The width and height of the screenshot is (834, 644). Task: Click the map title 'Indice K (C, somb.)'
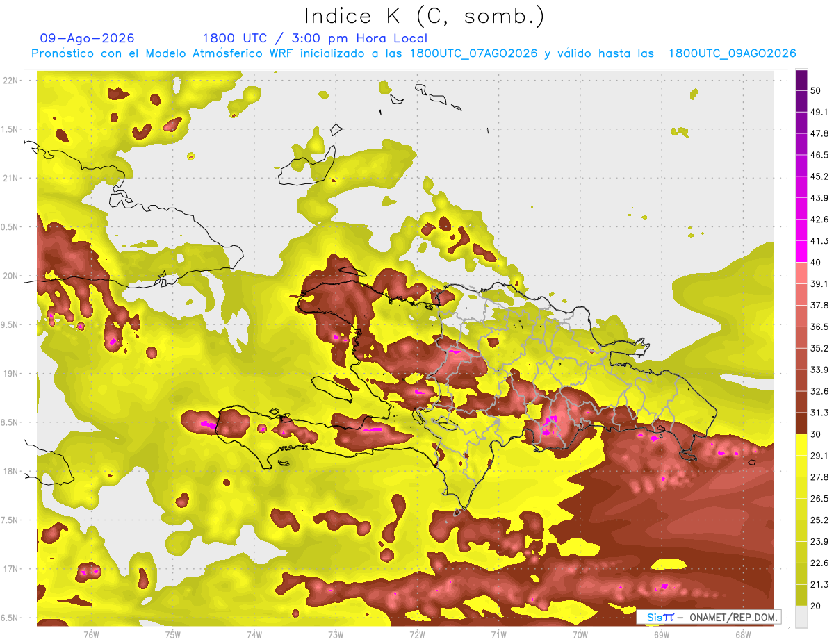coord(425,17)
